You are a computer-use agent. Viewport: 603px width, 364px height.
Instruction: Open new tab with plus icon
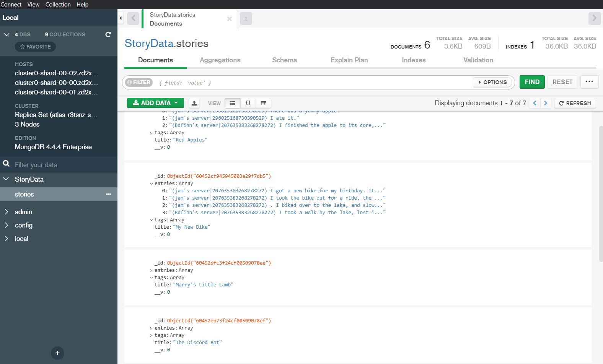(246, 19)
